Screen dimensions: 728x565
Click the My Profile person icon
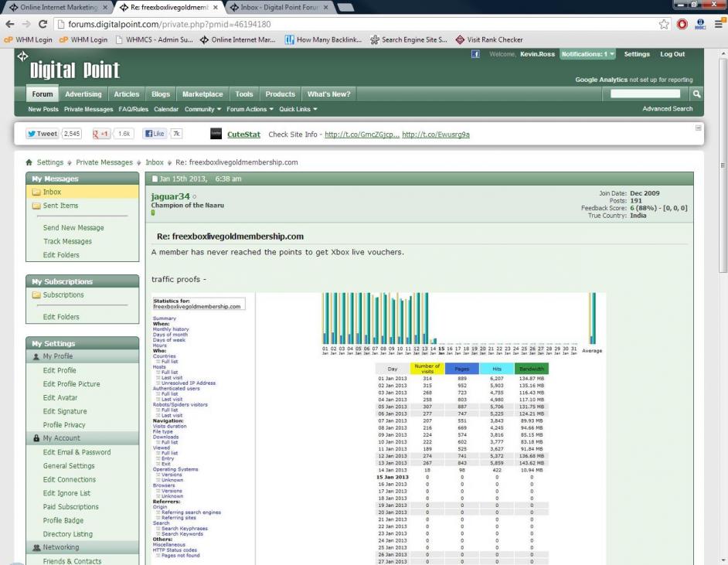pyautogui.click(x=36, y=356)
